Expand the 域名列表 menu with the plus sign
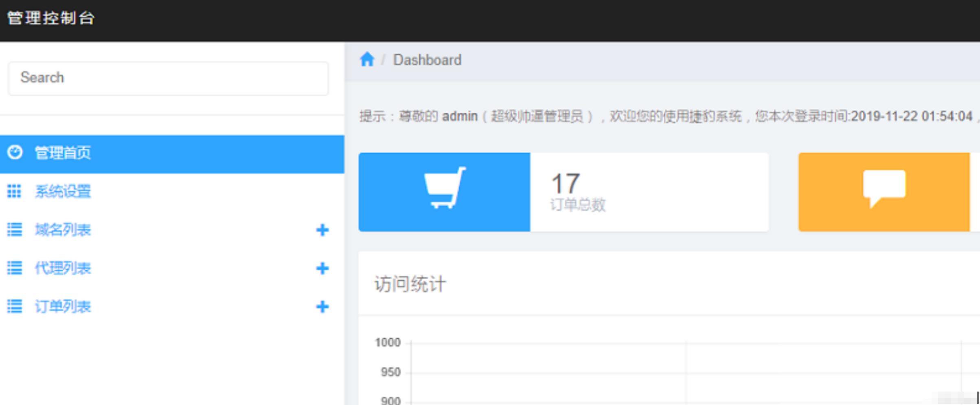This screenshot has width=980, height=405. tap(322, 230)
